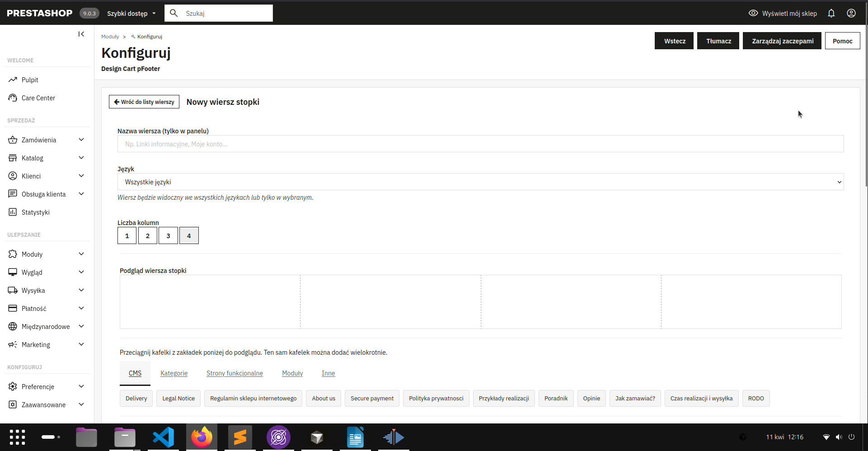Expand the Klienci menu chevron
This screenshot has height=451, width=868.
click(81, 176)
